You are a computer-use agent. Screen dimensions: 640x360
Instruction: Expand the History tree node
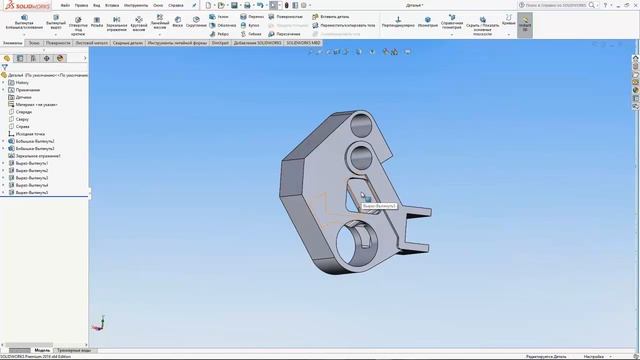point(4,82)
